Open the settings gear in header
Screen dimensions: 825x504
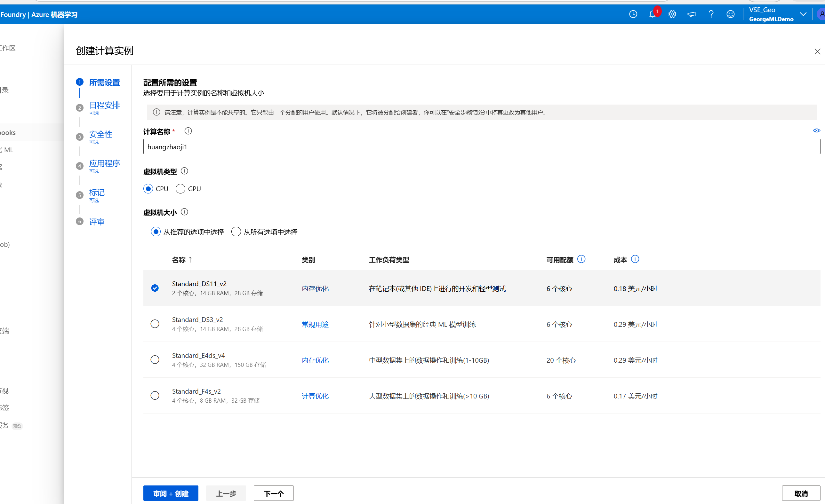(x=672, y=14)
